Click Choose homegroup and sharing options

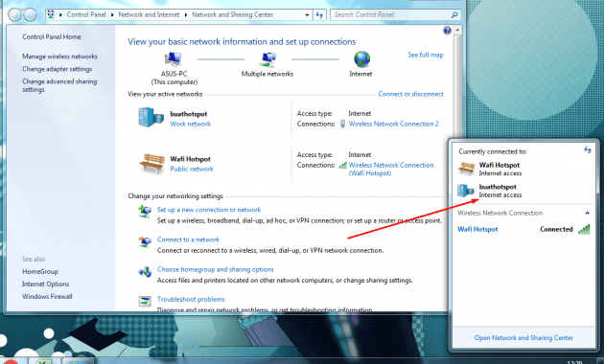[x=216, y=270]
